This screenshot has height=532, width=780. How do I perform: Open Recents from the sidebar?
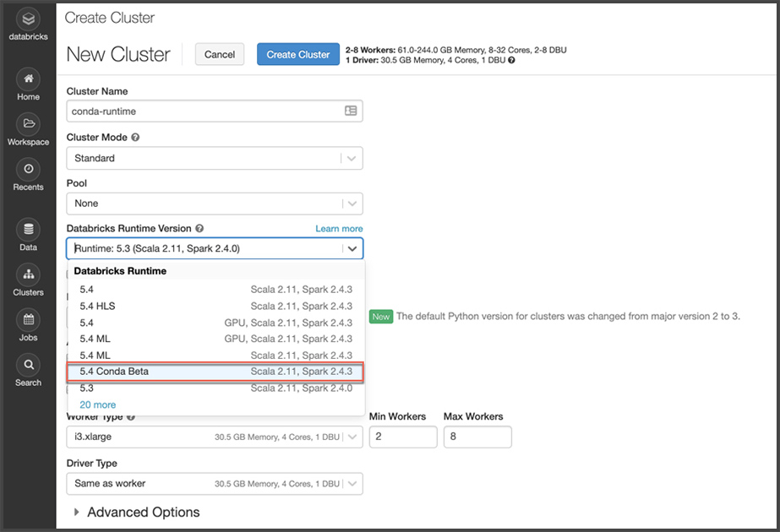coord(28,169)
